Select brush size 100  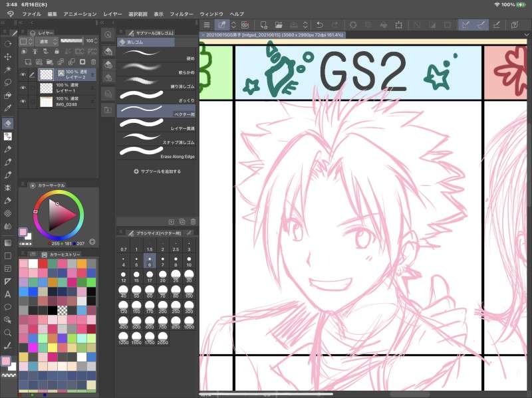coord(189,292)
